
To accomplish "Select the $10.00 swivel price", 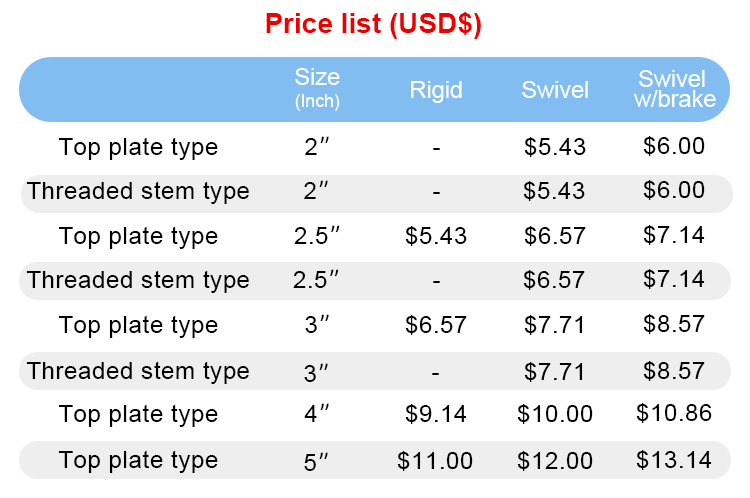I will [x=555, y=414].
